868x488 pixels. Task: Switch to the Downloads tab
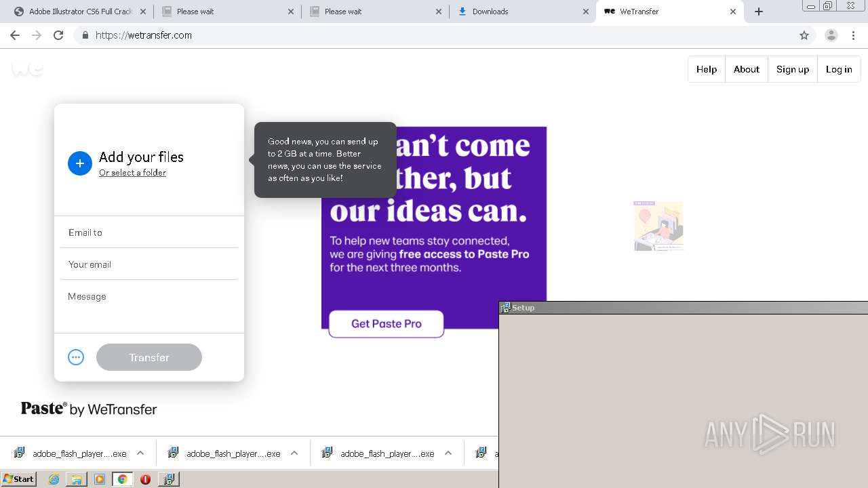523,12
